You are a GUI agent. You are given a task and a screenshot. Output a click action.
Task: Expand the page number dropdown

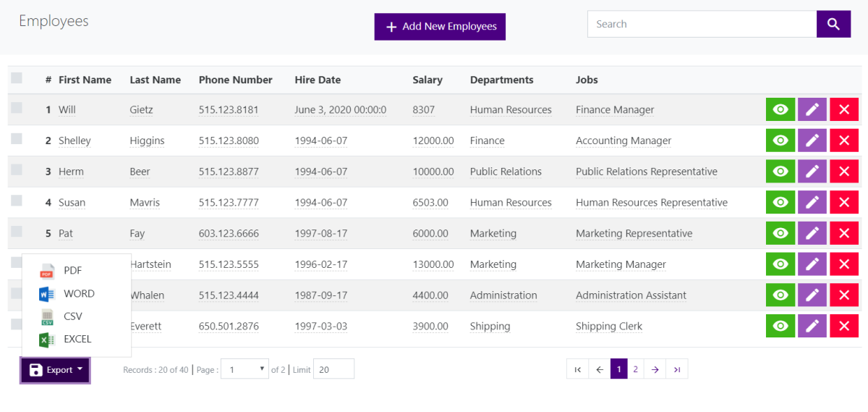[x=244, y=369]
